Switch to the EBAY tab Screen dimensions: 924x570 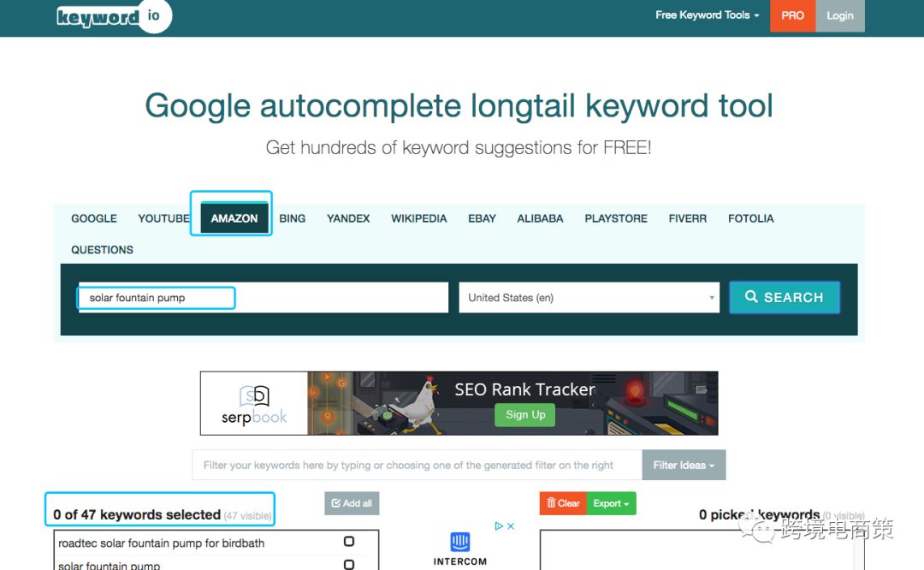coord(482,219)
